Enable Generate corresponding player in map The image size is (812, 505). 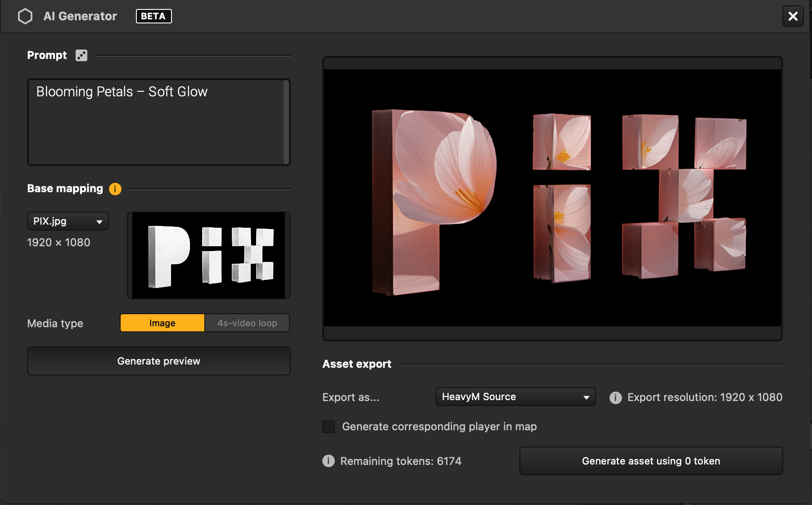(x=329, y=427)
